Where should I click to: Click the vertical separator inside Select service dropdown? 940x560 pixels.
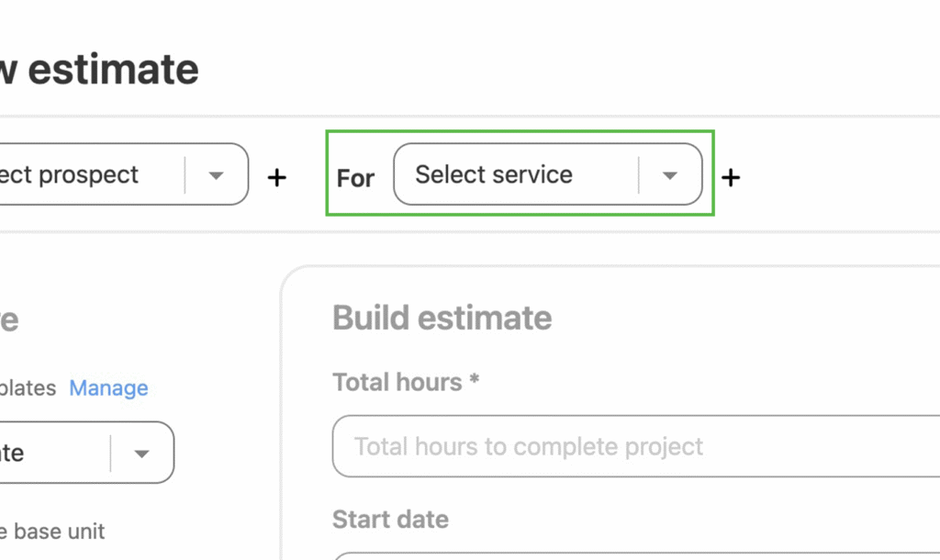pyautogui.click(x=639, y=174)
